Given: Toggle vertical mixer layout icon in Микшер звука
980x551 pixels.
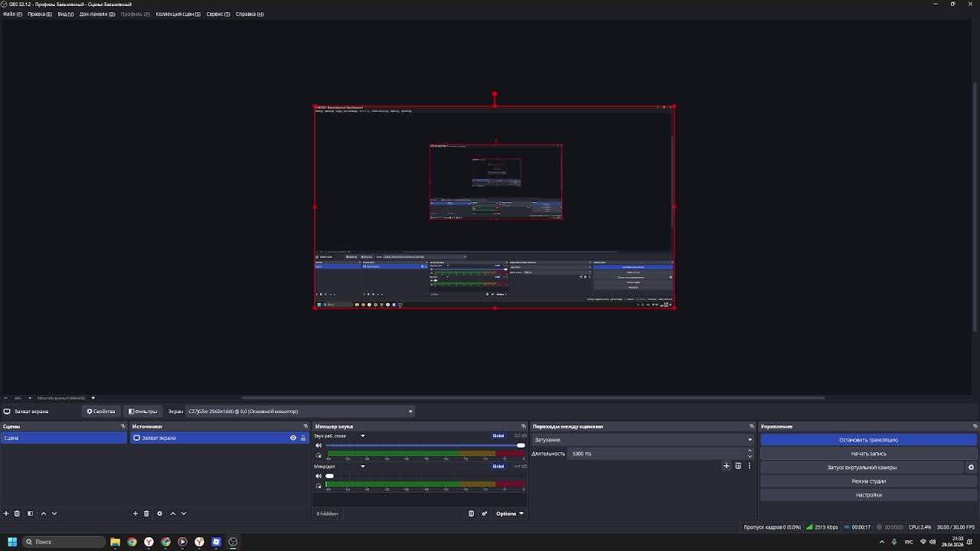Looking at the screenshot, I should pos(471,514).
